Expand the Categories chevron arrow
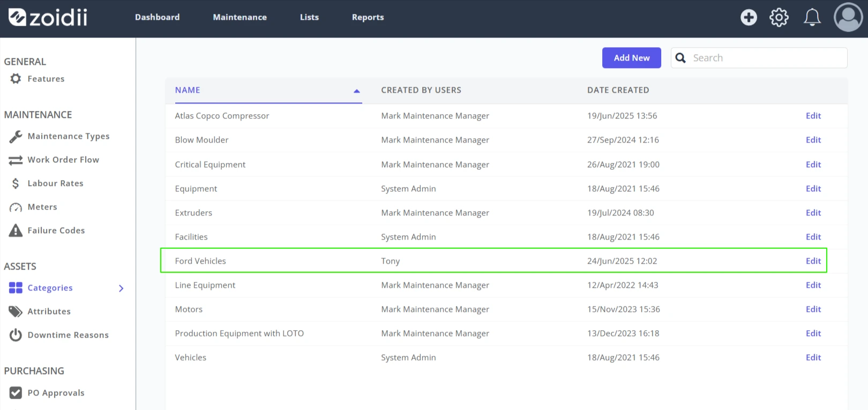The height and width of the screenshot is (410, 868). click(121, 288)
